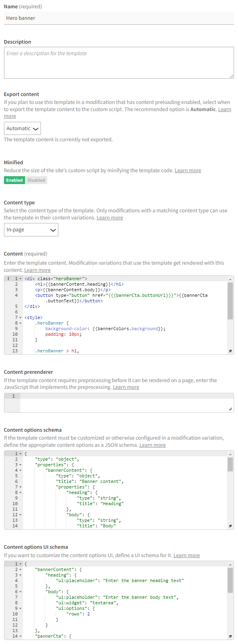Viewport: 238px width, 644px height.
Task: Click the scroll-up arrow in the UI schema editor
Action: coord(230,564)
